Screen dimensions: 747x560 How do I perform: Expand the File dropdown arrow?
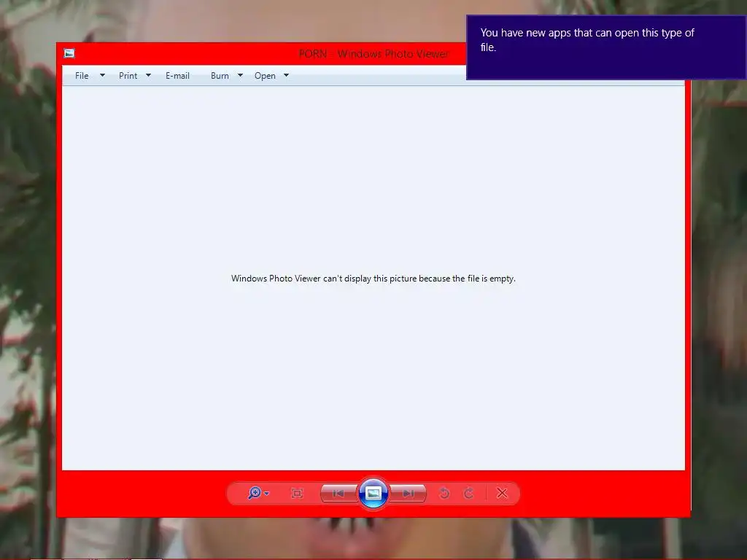coord(102,75)
